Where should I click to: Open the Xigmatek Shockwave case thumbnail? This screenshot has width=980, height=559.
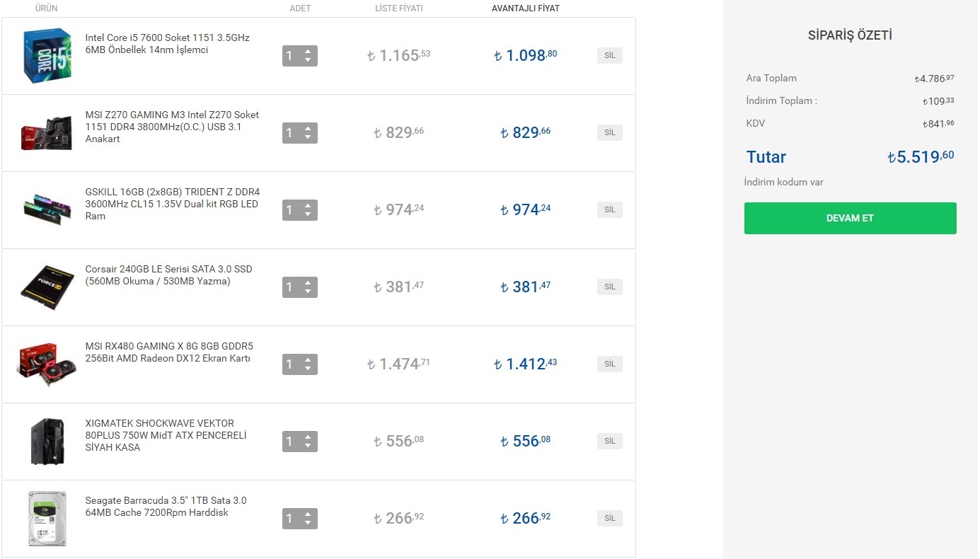47,442
